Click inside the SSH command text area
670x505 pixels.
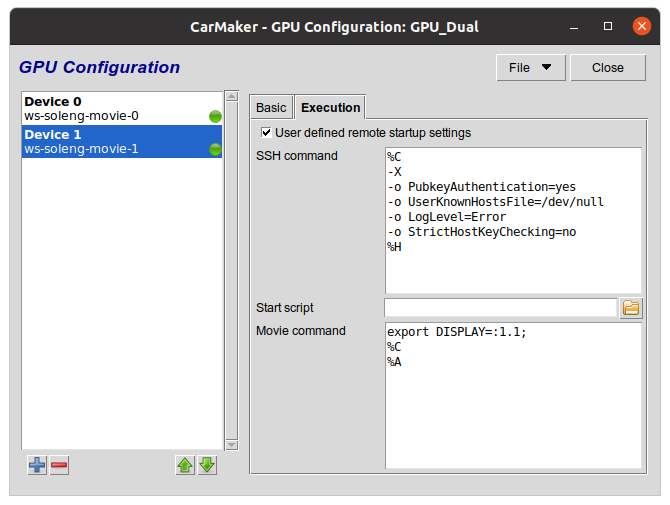coord(512,220)
